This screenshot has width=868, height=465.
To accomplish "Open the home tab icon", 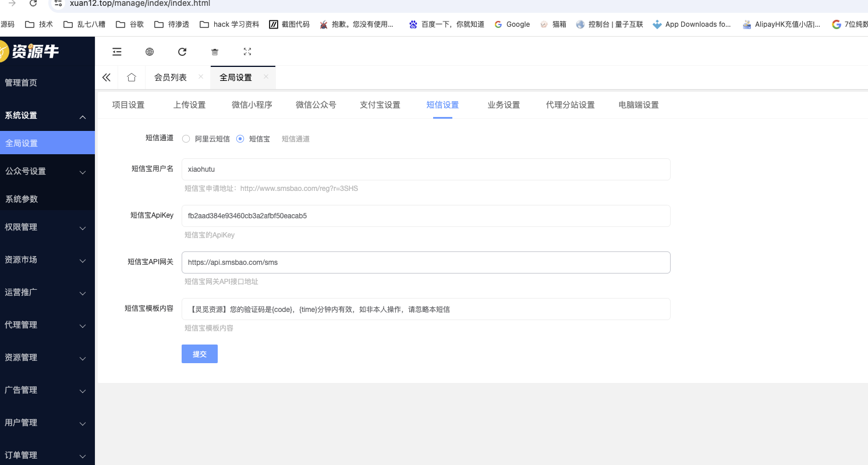I will tap(132, 76).
